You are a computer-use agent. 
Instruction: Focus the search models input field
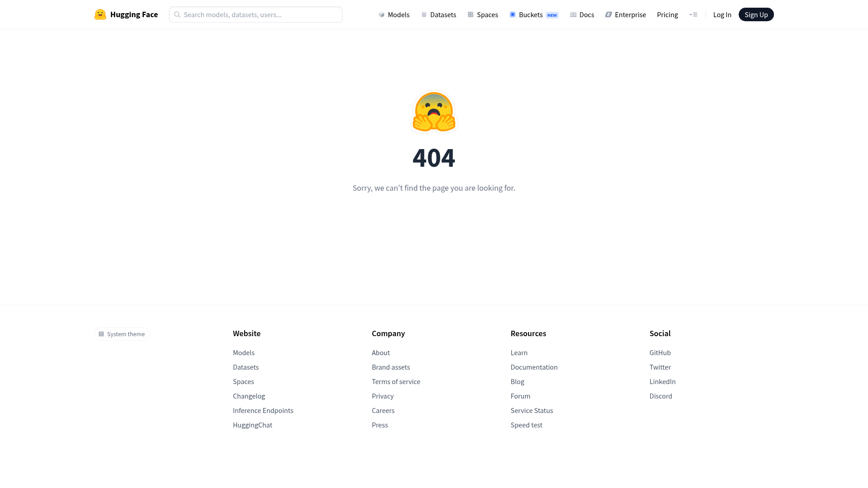(256, 14)
